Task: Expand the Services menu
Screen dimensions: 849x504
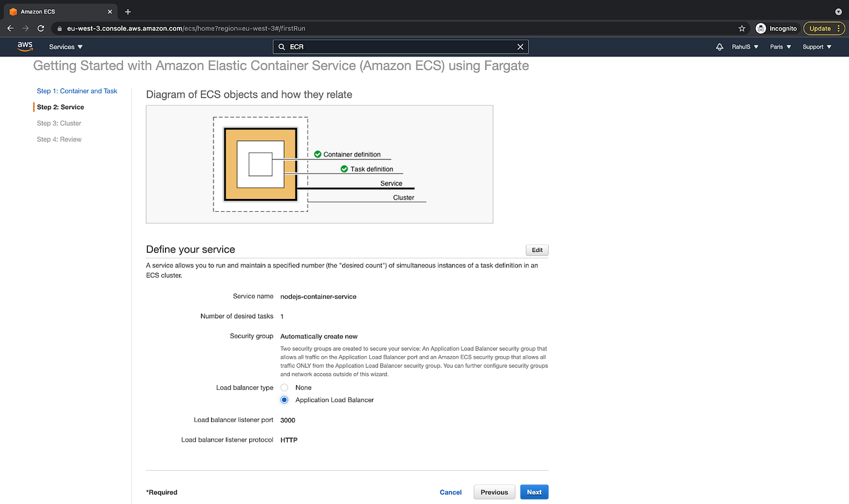Action: click(66, 47)
